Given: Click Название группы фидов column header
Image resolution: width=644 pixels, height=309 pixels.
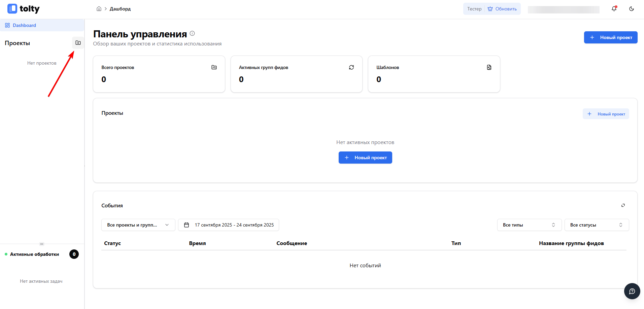Looking at the screenshot, I should (571, 243).
